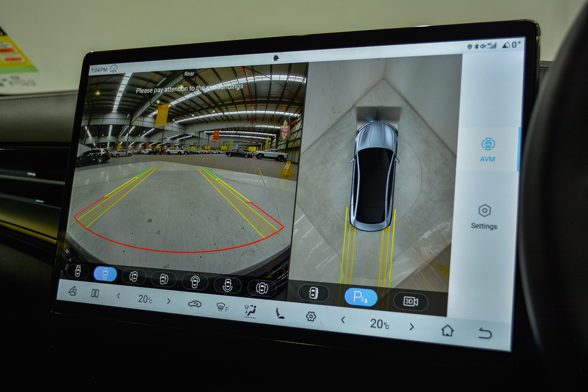The image size is (588, 392).
Task: Select rear wide-angle camera view
Action: tap(228, 285)
